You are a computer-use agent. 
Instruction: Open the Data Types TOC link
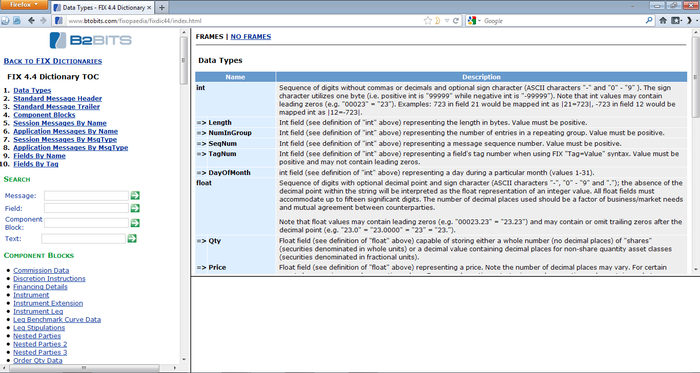32,90
